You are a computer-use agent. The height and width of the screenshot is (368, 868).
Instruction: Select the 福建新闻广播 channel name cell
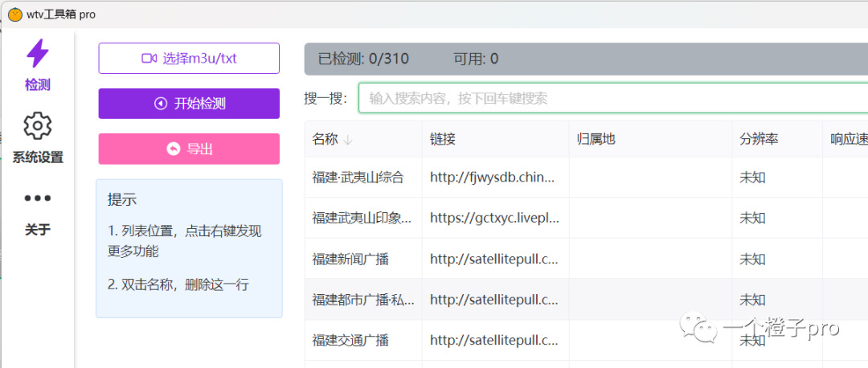point(350,259)
